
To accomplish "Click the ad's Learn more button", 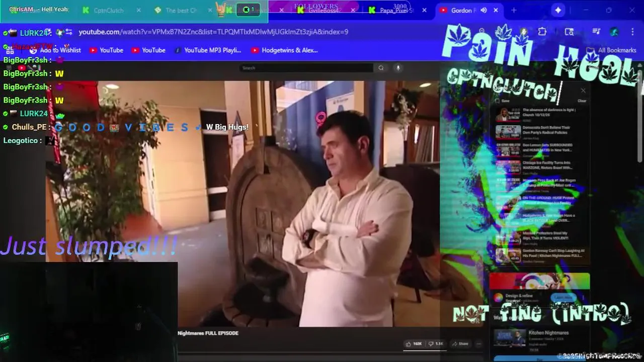I will click(563, 298).
